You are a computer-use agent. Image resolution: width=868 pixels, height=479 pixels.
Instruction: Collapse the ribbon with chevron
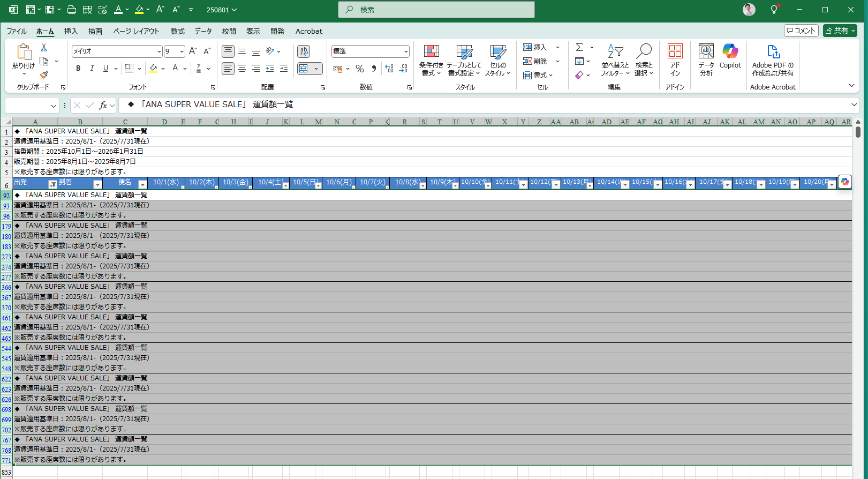click(851, 86)
